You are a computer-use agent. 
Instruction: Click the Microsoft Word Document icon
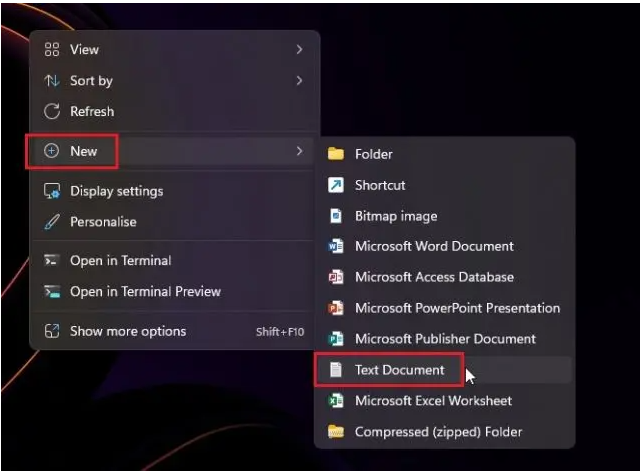pos(336,246)
